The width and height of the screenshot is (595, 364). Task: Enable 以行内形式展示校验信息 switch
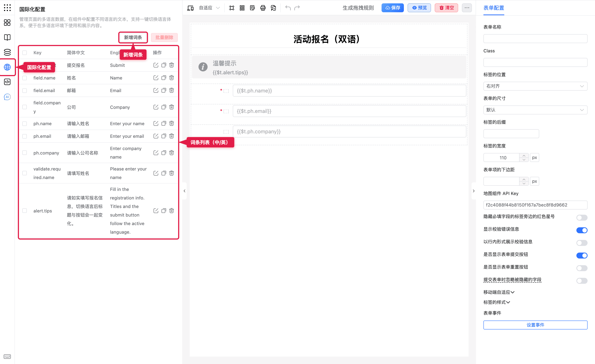pos(581,243)
